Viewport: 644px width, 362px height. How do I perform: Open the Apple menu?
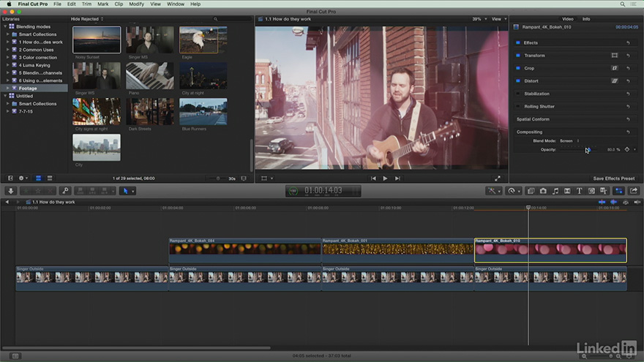click(x=9, y=4)
